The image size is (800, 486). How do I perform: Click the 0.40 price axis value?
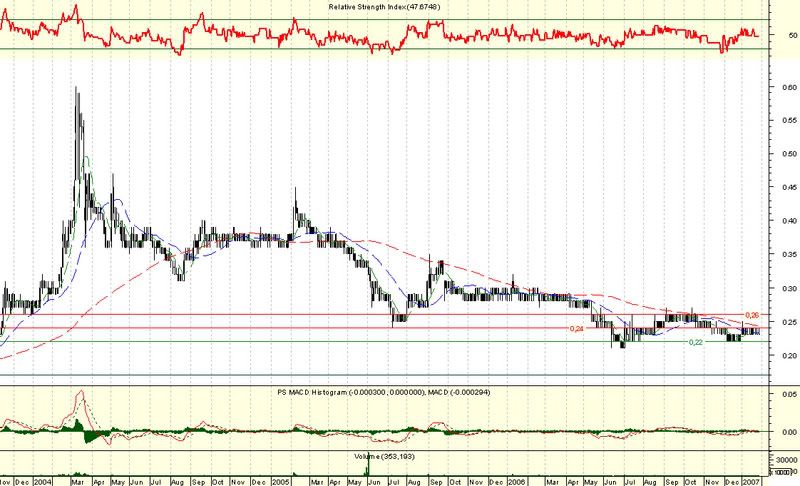[789, 220]
